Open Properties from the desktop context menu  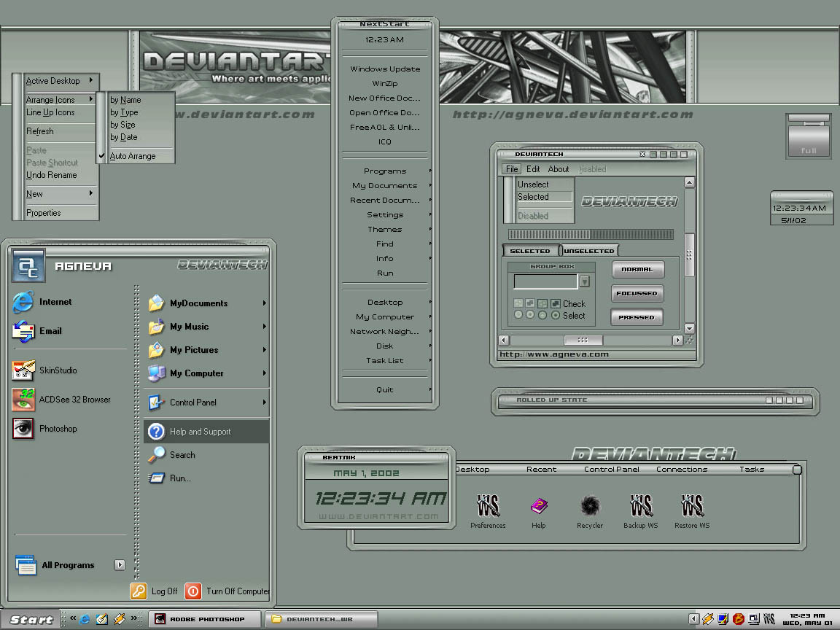click(x=44, y=213)
